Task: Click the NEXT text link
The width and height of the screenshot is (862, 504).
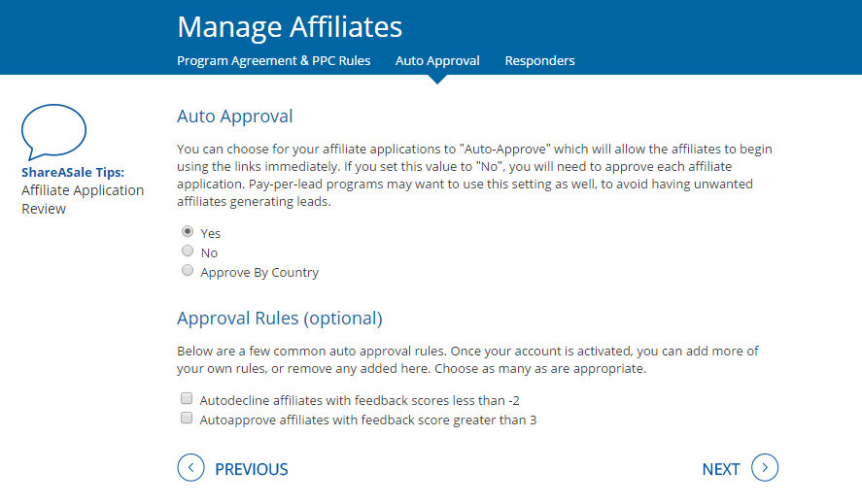Action: (721, 469)
